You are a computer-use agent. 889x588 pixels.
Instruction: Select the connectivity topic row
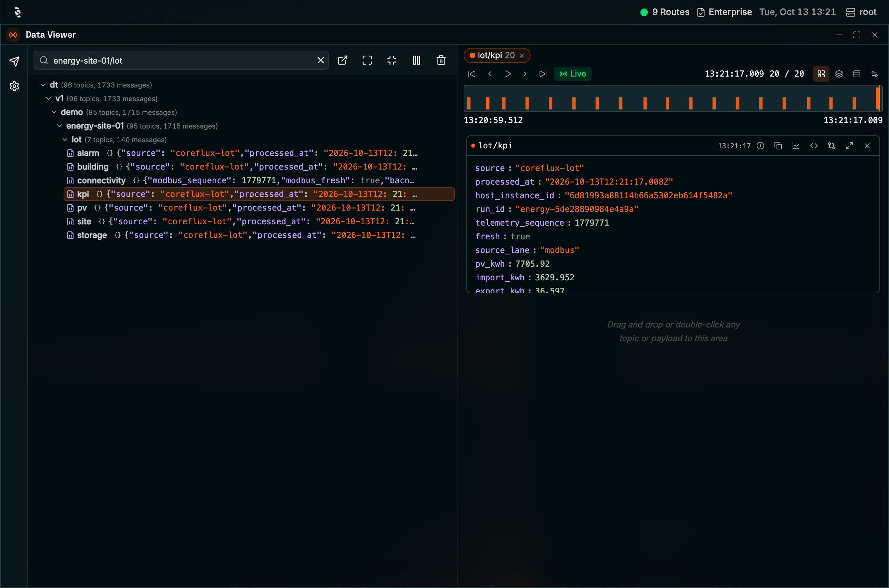[x=259, y=181]
